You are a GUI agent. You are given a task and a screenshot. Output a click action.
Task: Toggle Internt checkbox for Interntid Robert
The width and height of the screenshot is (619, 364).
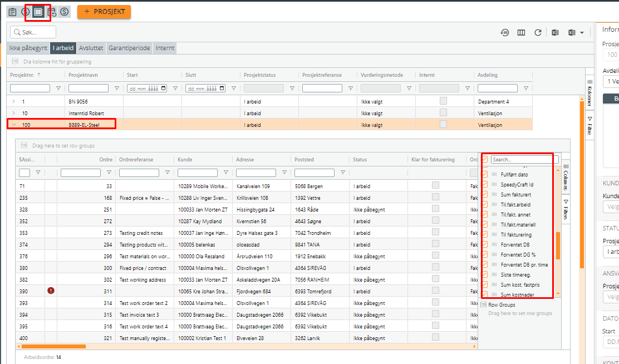pyautogui.click(x=443, y=113)
